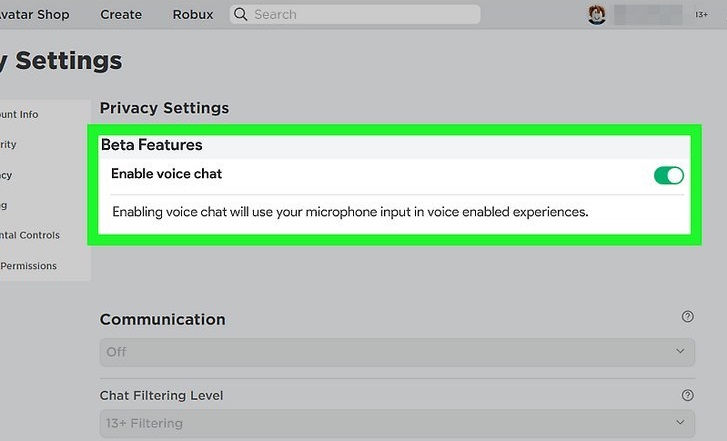Open the Billing settings tab

(x=4, y=205)
